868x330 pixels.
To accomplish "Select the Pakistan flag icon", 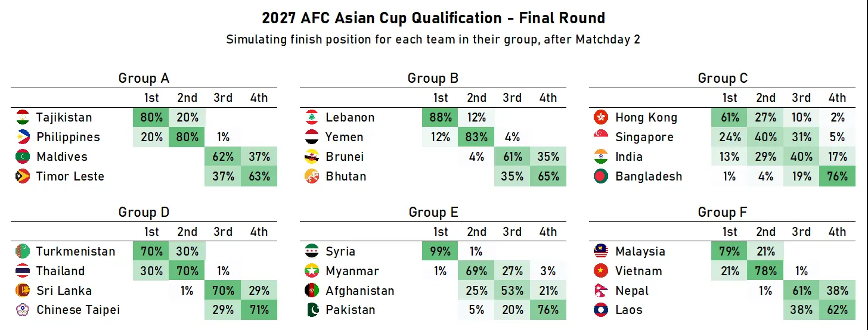I will click(312, 310).
